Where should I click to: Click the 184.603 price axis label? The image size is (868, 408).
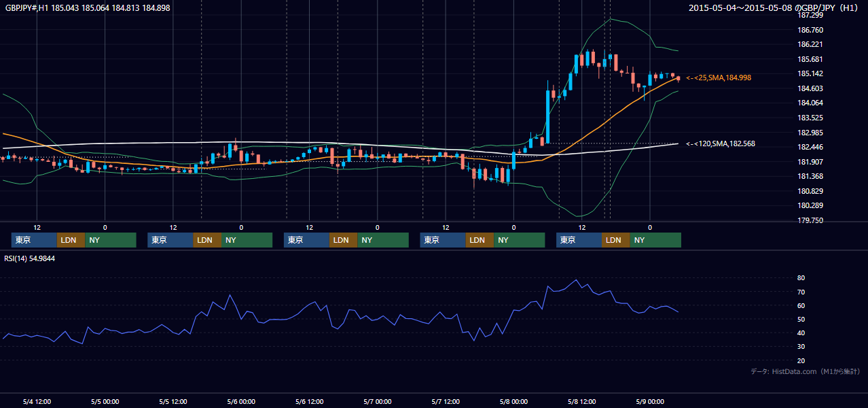810,88
